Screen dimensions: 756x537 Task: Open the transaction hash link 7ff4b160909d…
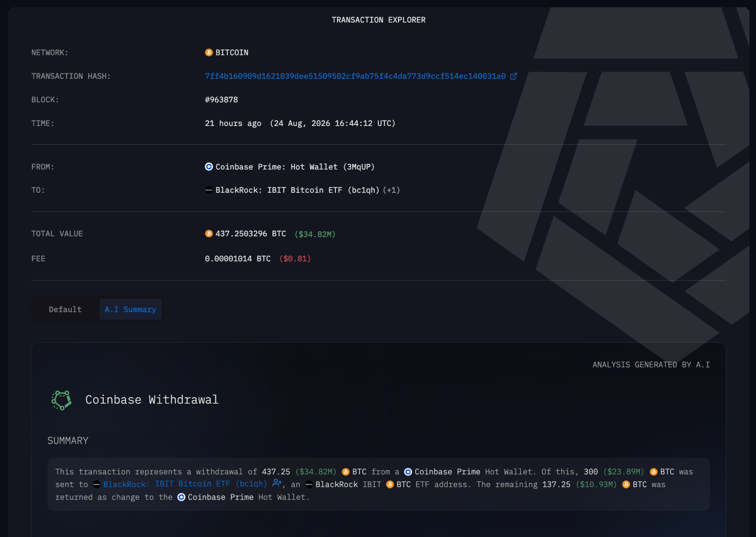click(x=355, y=76)
